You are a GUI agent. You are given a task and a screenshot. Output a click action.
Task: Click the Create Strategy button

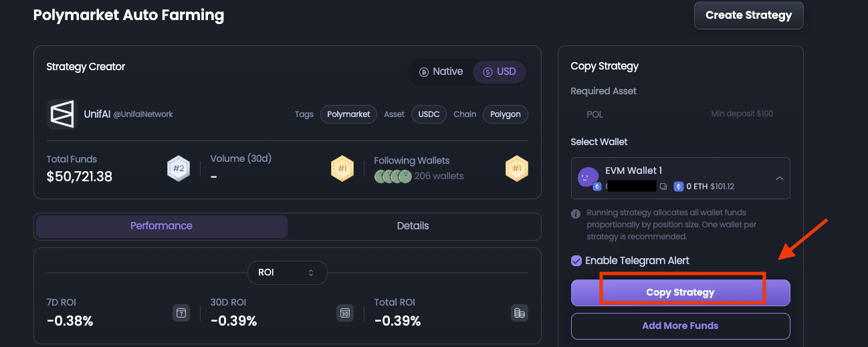pyautogui.click(x=748, y=15)
